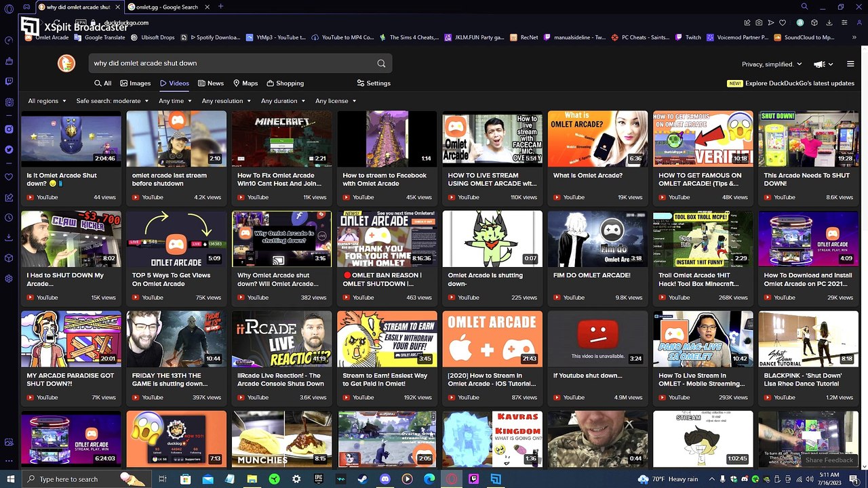Select the Videos results tab
This screenshot has width=868, height=488.
pyautogui.click(x=174, y=83)
